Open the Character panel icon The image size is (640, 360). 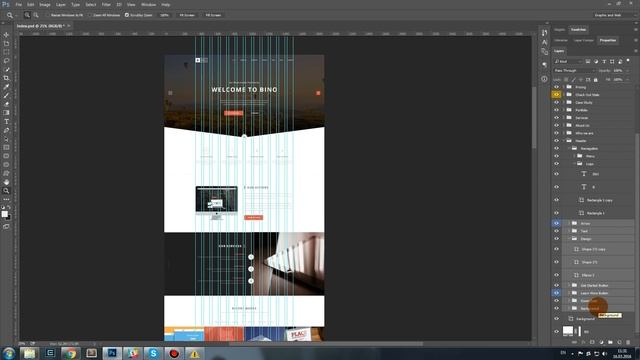[544, 42]
